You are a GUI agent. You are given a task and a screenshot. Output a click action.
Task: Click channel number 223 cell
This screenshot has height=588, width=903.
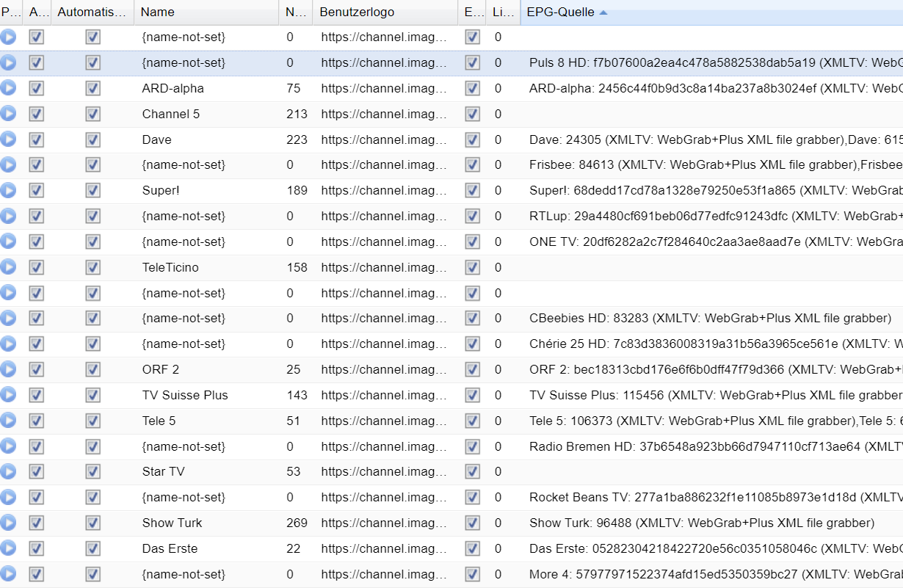point(296,139)
